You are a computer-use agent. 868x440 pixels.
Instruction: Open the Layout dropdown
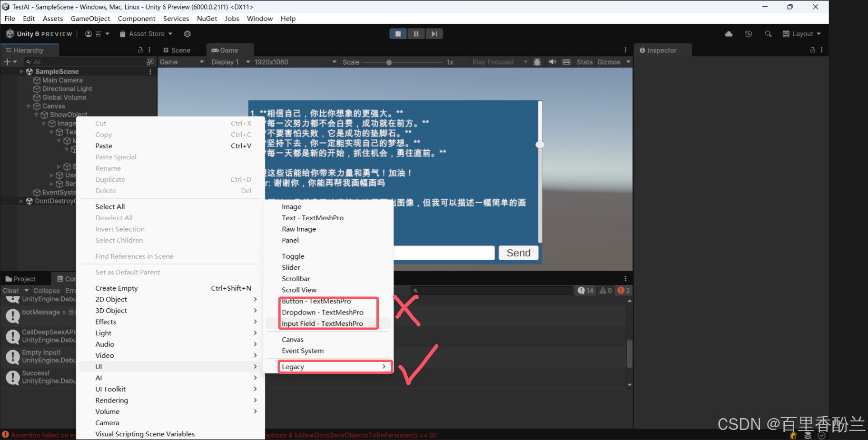click(802, 34)
